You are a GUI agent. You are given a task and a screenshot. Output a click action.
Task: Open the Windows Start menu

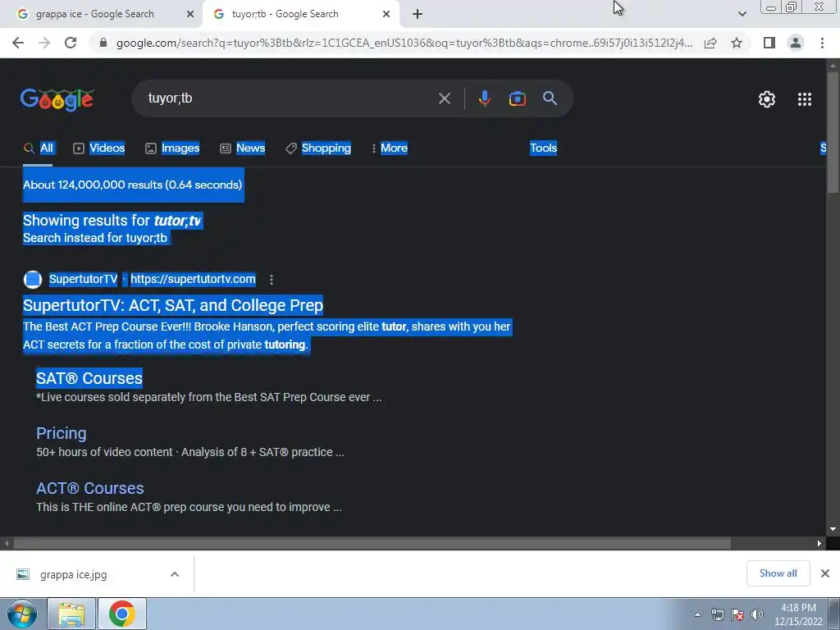21,614
